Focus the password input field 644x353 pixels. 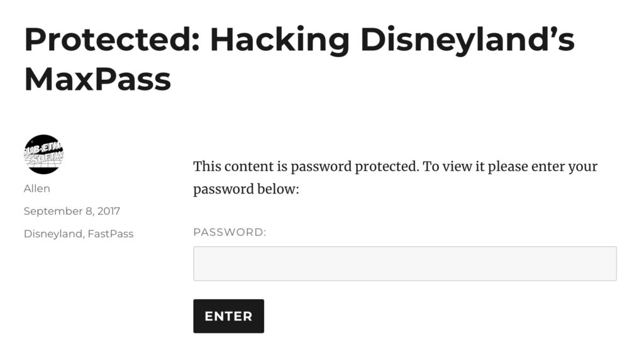(404, 263)
